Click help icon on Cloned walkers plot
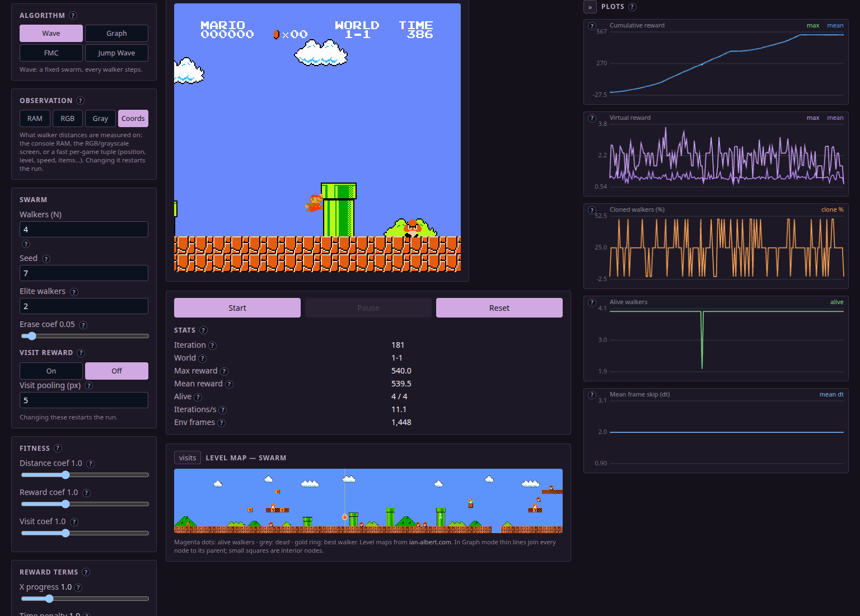This screenshot has width=860, height=616. tap(592, 210)
